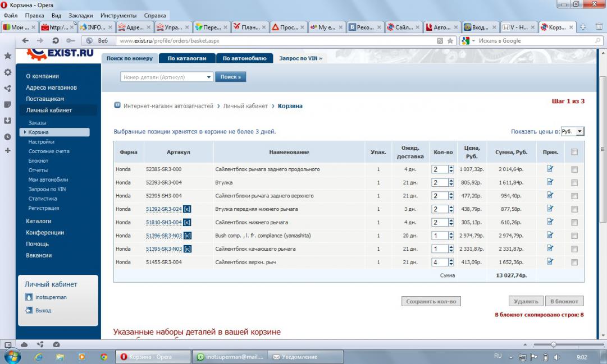Open the downloads panel icon in sidebar
Screen dimensions: 607x364
(x=8, y=121)
